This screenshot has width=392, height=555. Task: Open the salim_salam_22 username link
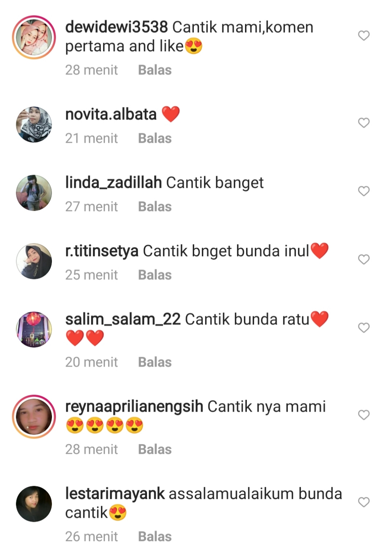point(123,319)
